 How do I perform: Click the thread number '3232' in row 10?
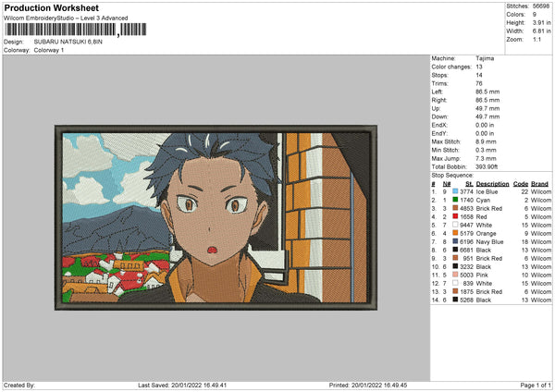coord(466,267)
